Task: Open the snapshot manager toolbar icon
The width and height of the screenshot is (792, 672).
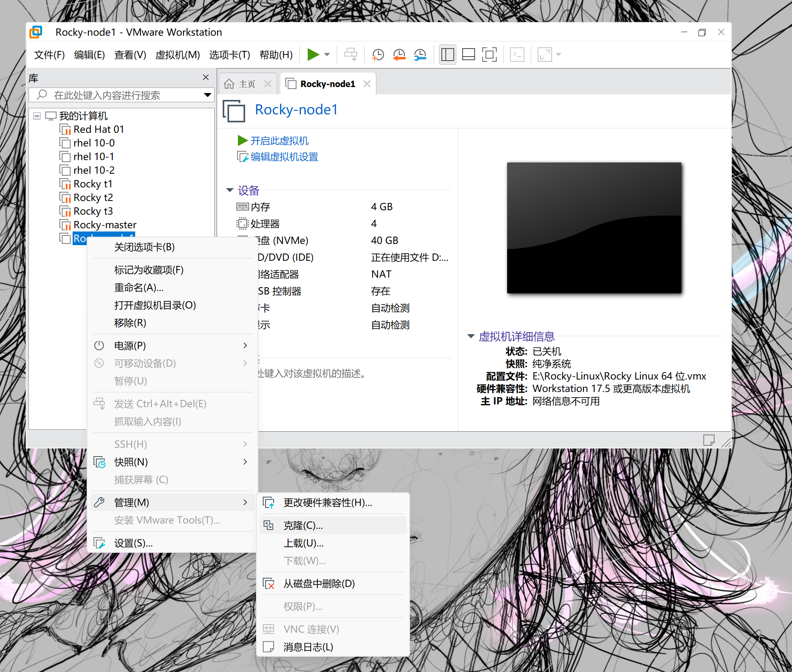Action: click(x=420, y=55)
